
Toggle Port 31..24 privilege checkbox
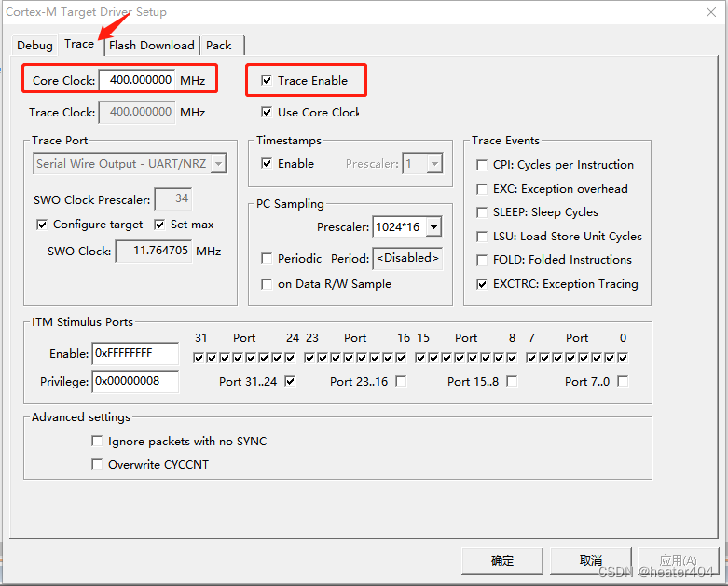coord(290,381)
